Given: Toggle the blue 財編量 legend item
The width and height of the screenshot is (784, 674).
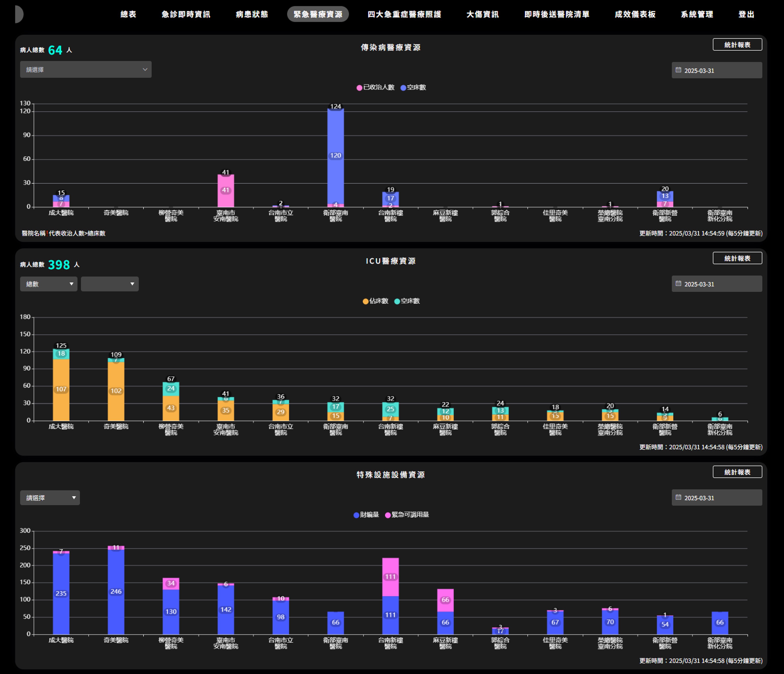Looking at the screenshot, I should (366, 515).
